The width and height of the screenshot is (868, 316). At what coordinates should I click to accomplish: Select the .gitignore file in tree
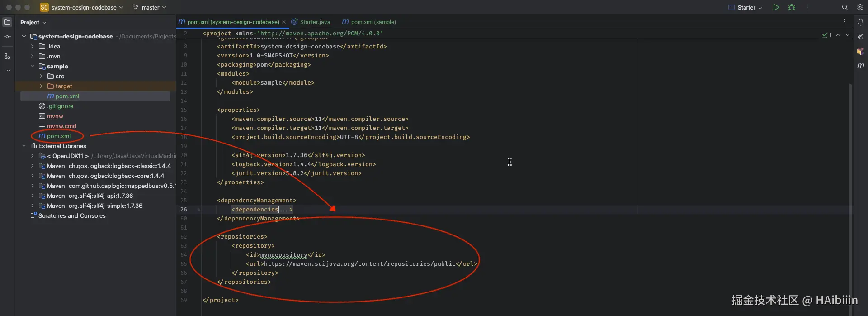coord(60,106)
